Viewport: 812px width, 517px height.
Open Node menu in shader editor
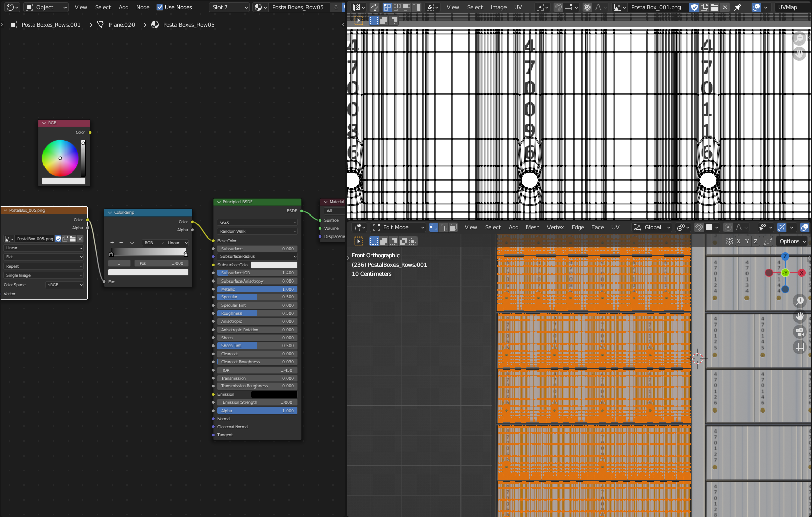143,7
